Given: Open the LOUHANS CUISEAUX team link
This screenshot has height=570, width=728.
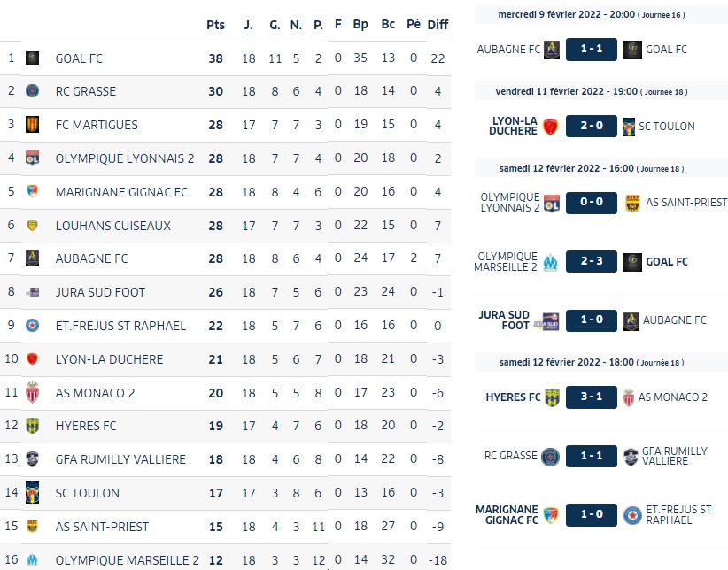Looking at the screenshot, I should point(113,226).
